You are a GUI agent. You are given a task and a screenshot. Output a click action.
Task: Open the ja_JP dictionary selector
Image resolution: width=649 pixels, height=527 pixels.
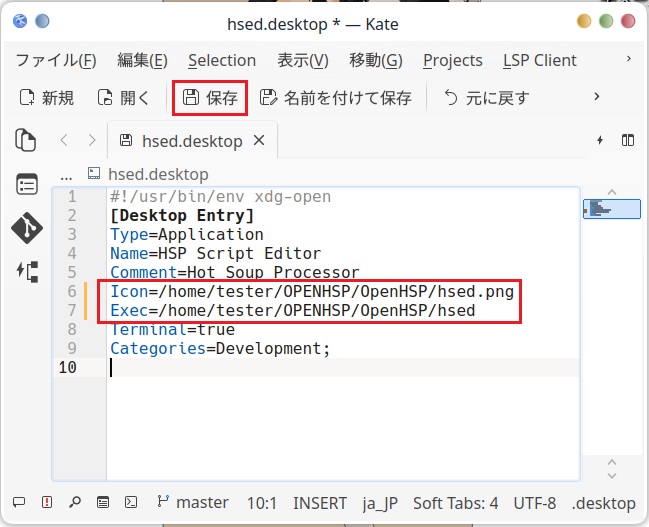point(380,503)
